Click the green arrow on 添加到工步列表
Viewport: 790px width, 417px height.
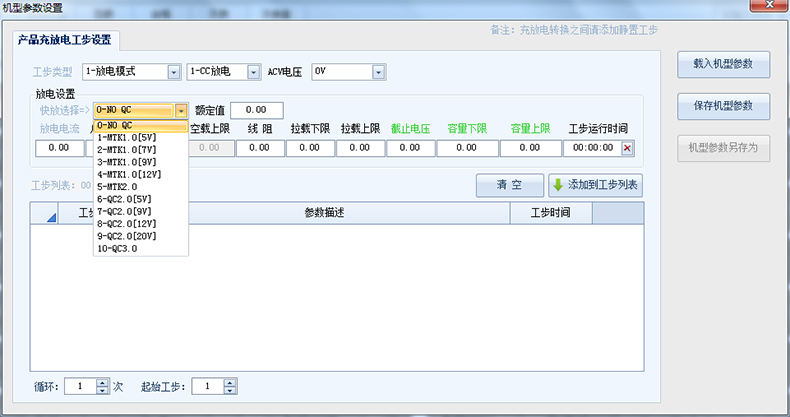557,185
